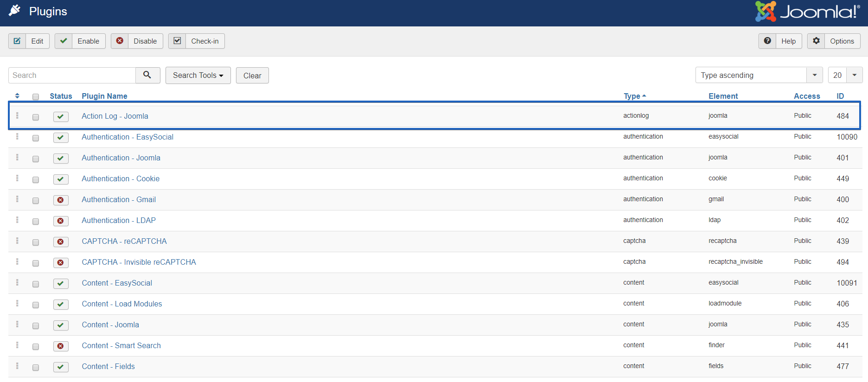Viewport: 868px width, 382px height.
Task: Check the Authentication - EasySocial checkbox
Action: click(36, 138)
